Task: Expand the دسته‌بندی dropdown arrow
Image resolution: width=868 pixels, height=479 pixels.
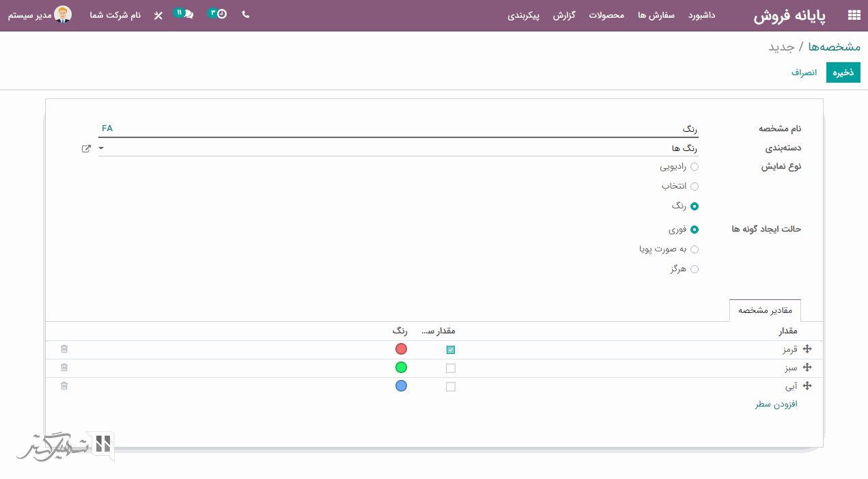Action: coord(102,148)
